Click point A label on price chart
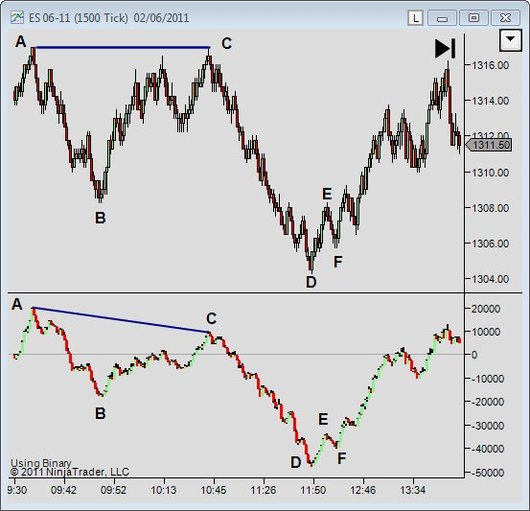 [x=21, y=42]
